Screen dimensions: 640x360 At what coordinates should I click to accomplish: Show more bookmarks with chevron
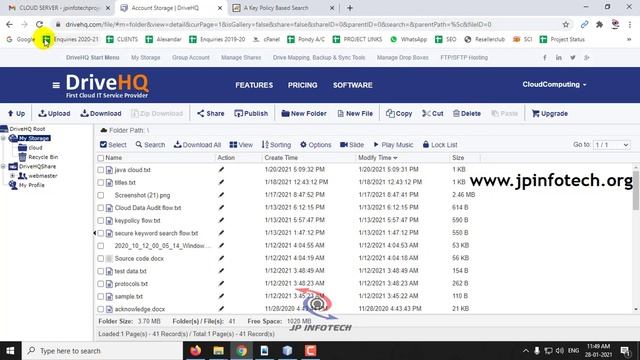tap(629, 40)
